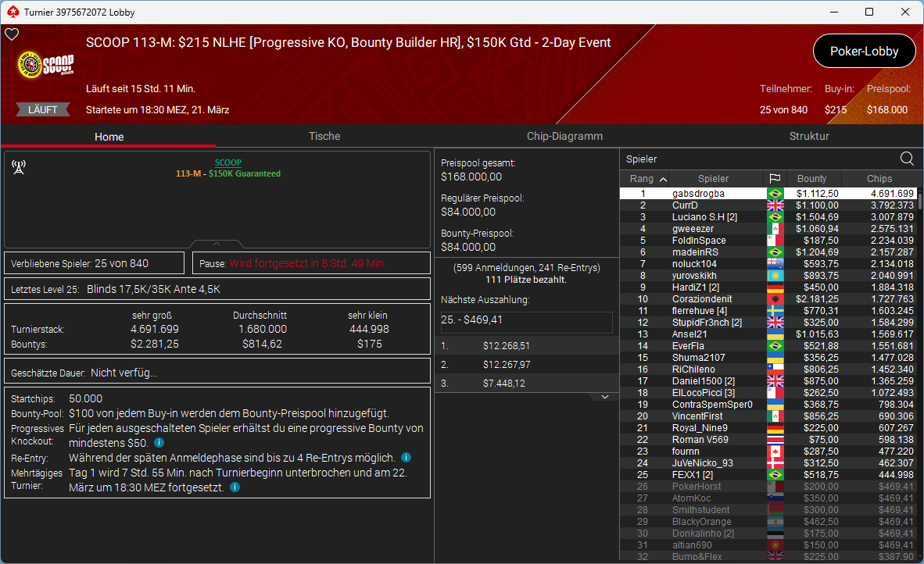Click info icon next to Re-Entry description

pos(406,457)
